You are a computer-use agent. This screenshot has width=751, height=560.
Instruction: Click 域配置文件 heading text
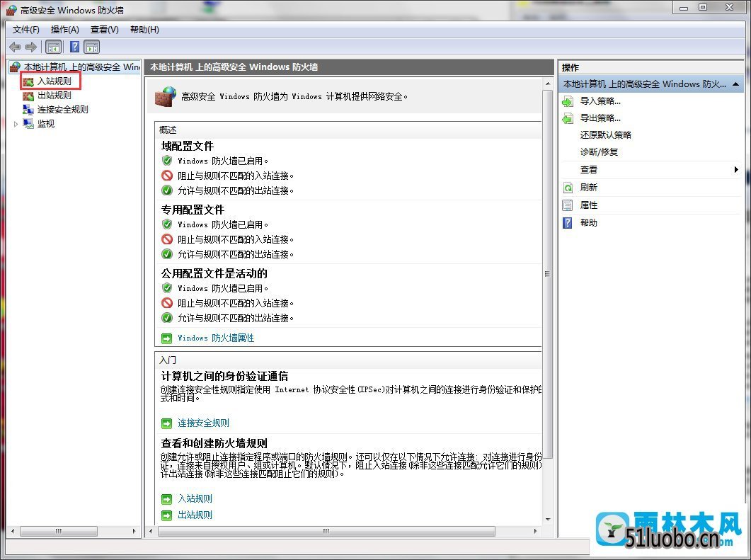coord(188,146)
